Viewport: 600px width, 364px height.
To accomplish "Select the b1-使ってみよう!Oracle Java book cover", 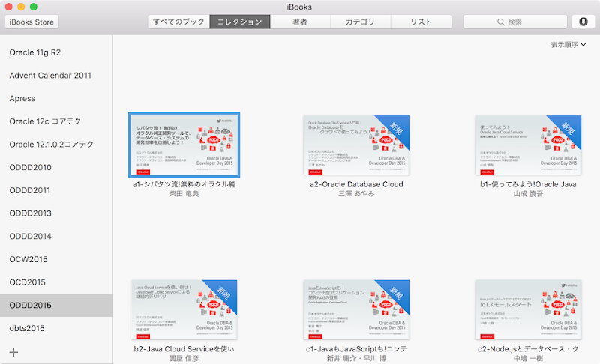I will [528, 145].
